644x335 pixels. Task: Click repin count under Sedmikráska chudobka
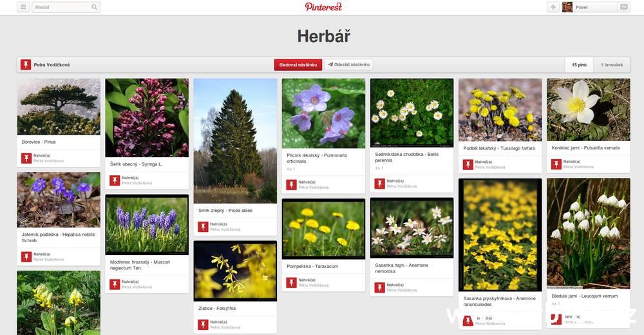pos(379,168)
